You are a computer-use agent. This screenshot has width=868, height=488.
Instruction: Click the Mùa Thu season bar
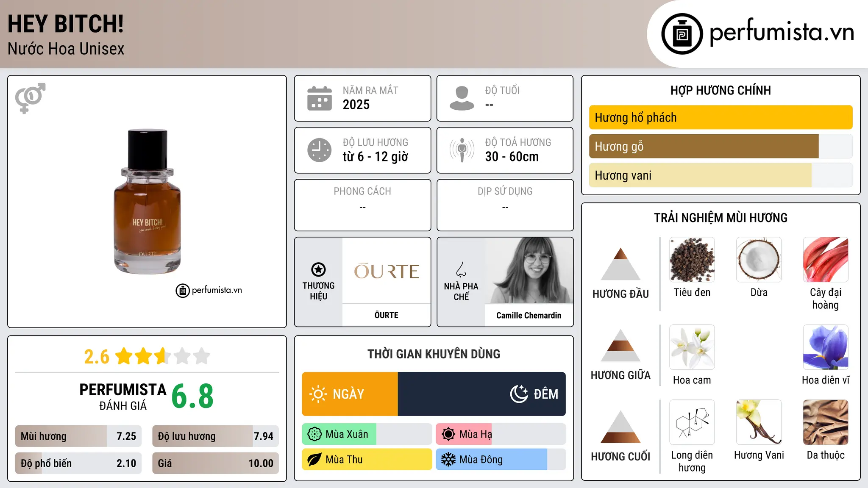(367, 460)
